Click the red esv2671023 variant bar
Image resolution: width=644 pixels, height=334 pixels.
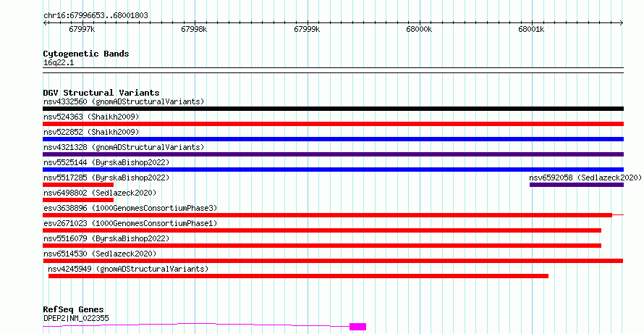(322, 230)
